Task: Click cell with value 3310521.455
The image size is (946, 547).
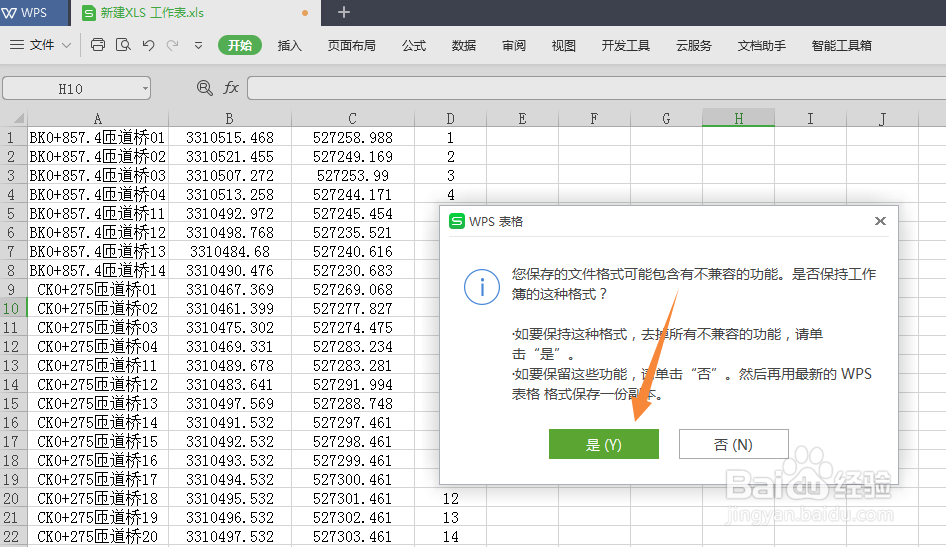Action: point(229,157)
